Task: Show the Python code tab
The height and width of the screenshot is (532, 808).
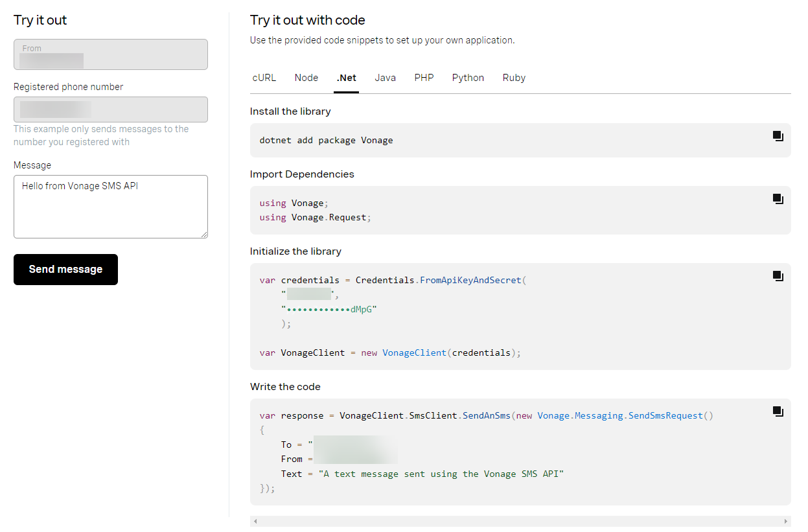Action: 468,78
